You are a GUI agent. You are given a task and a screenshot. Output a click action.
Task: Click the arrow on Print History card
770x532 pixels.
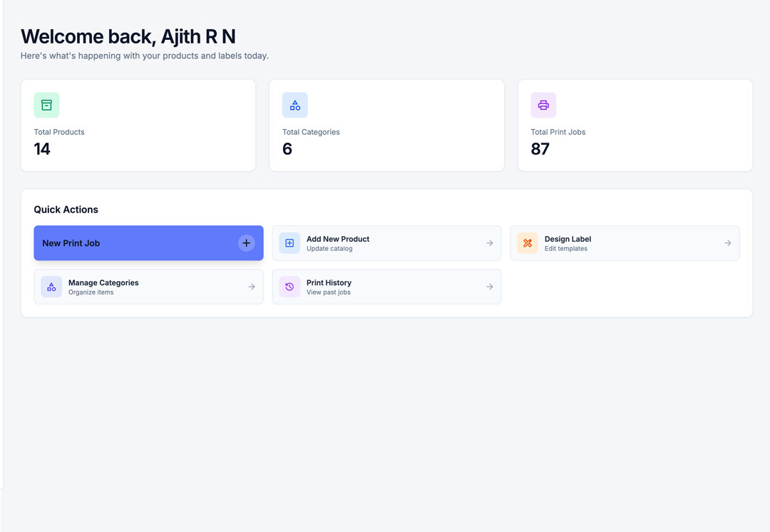click(x=489, y=286)
